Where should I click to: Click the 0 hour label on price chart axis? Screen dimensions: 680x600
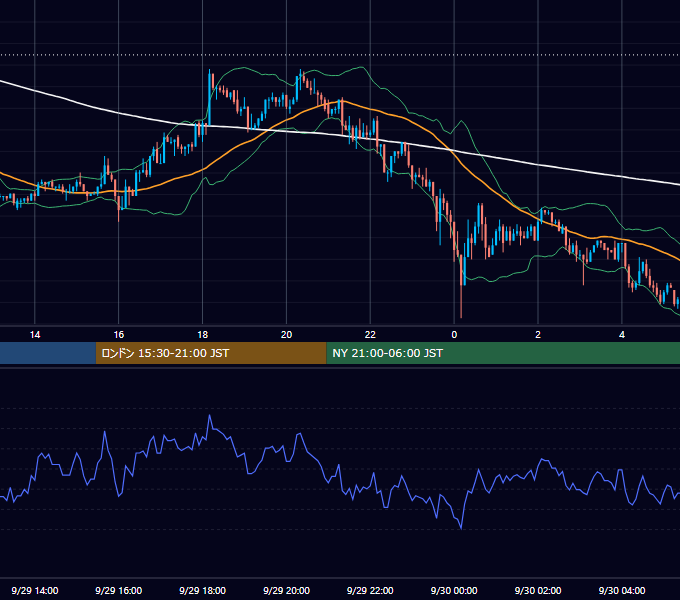tap(454, 335)
